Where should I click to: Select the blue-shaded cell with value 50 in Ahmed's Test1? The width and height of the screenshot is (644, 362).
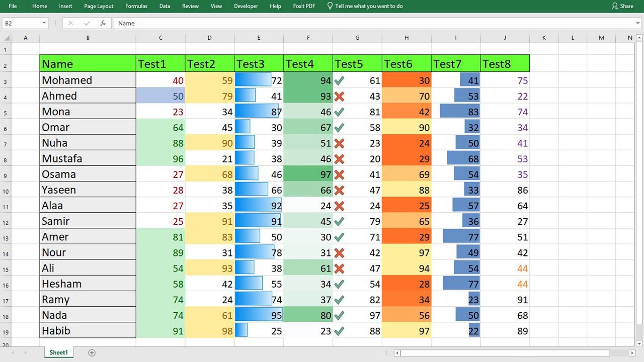click(160, 96)
